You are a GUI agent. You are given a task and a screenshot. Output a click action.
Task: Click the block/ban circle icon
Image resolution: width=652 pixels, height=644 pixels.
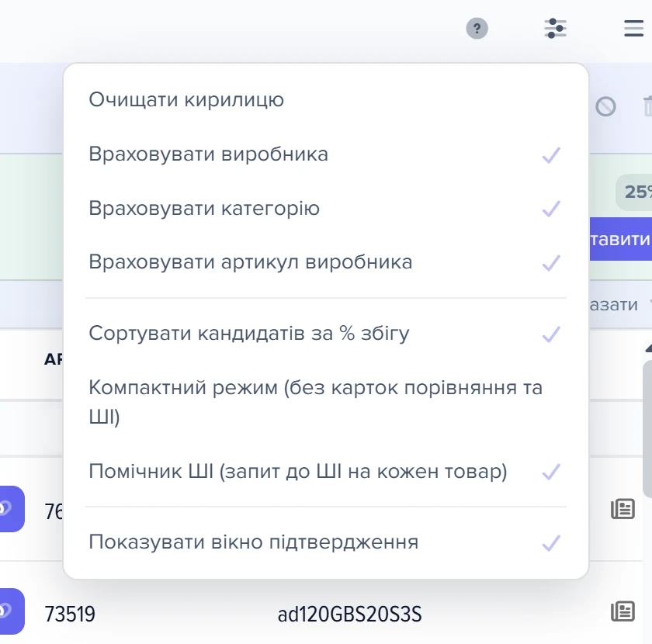tap(605, 106)
